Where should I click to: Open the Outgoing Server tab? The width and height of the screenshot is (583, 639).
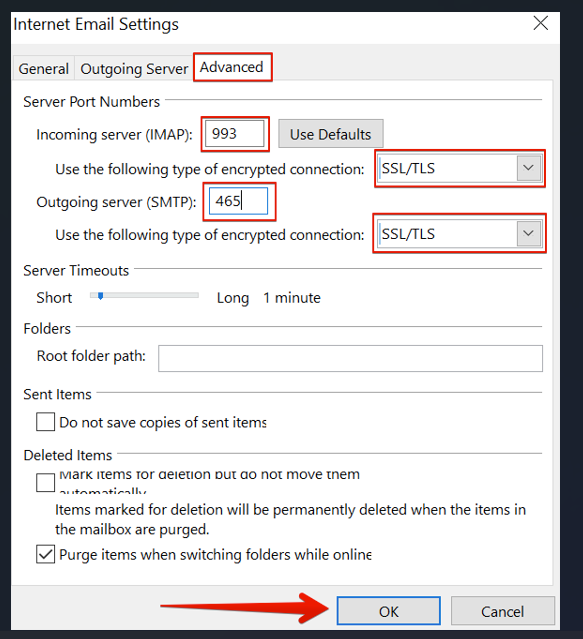[134, 68]
